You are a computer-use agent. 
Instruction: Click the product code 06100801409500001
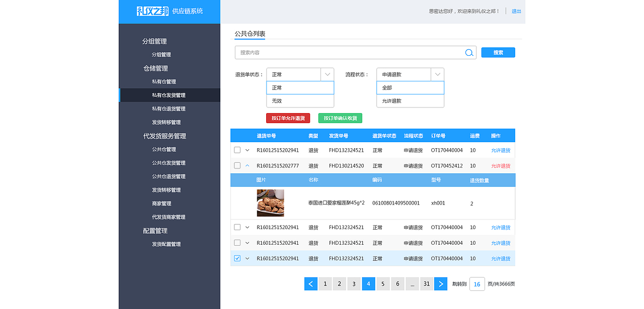click(x=396, y=203)
